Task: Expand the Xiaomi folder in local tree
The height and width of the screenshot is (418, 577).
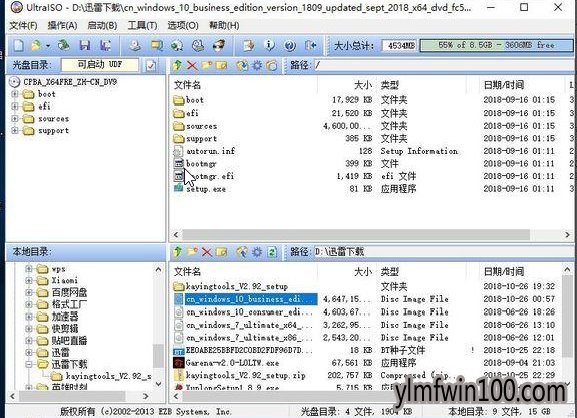Action: click(29, 281)
